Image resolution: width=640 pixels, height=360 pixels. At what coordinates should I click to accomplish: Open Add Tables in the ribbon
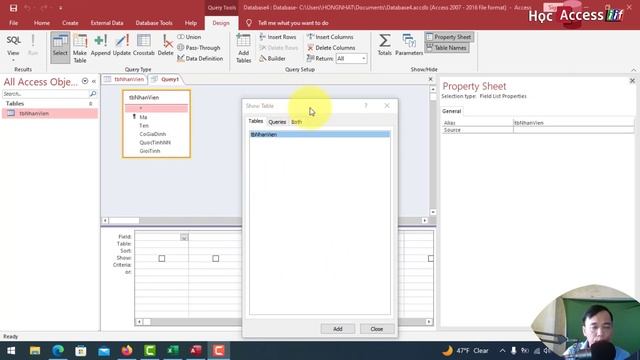point(244,48)
